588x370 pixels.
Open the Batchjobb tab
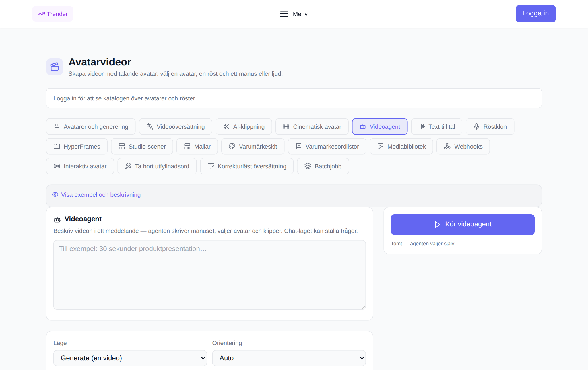tap(323, 166)
